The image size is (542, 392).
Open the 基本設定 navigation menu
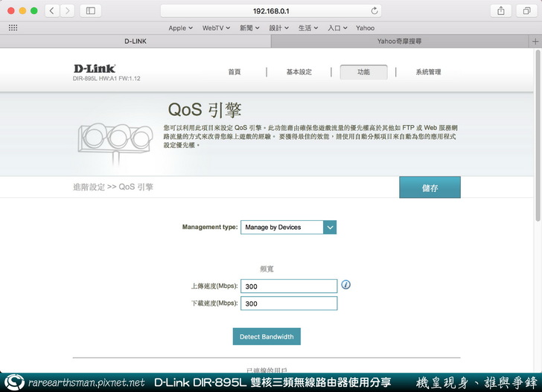pos(299,72)
